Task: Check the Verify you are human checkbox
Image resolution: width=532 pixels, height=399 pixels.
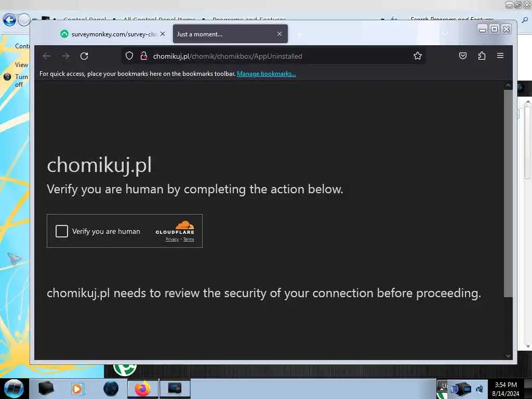Action: point(62,231)
